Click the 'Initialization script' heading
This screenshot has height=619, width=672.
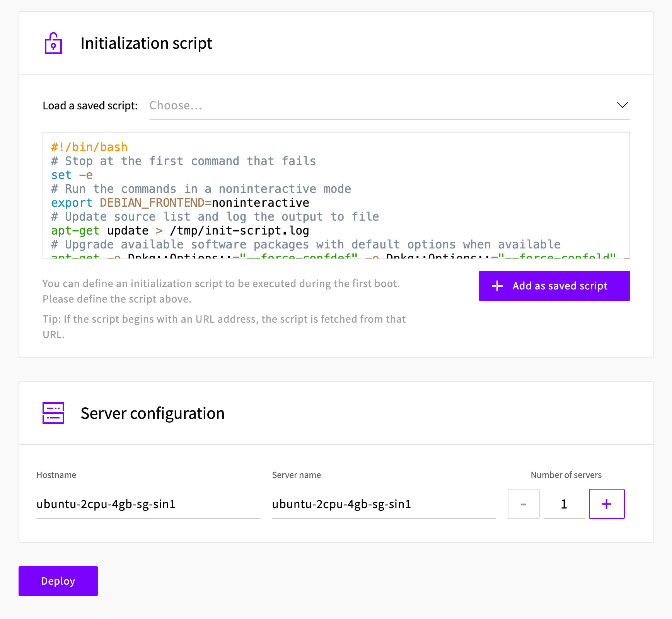click(146, 43)
